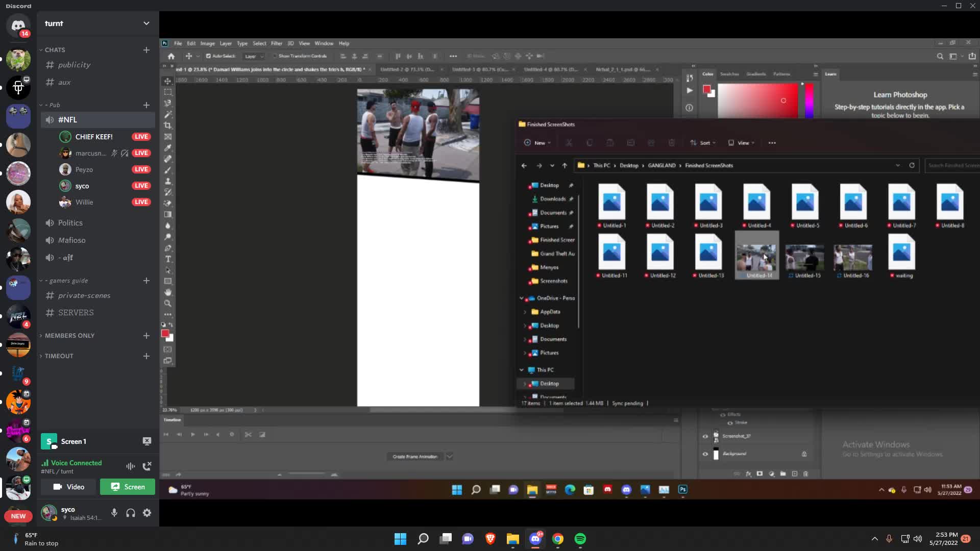Expand the OneDrive - Personal folder tree
The height and width of the screenshot is (551, 980).
(x=522, y=298)
